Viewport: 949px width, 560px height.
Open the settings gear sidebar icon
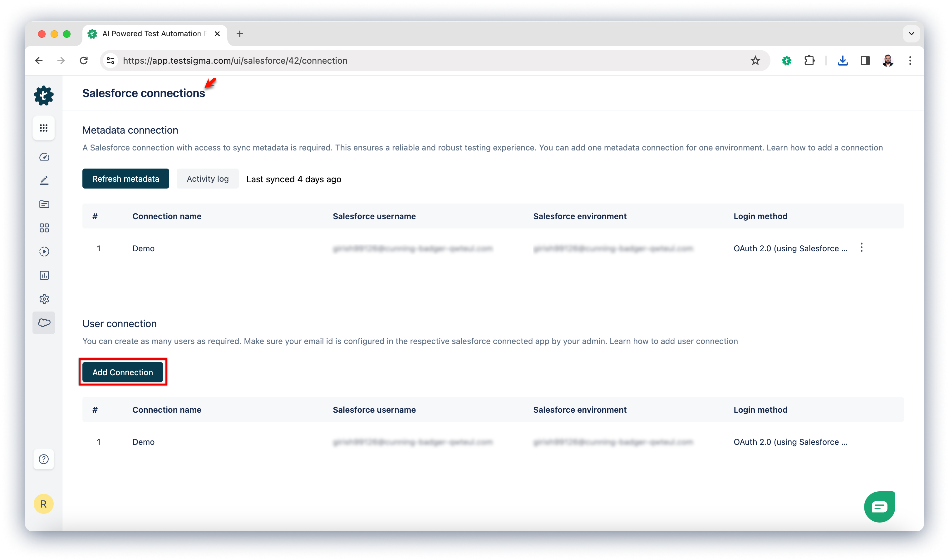point(44,299)
